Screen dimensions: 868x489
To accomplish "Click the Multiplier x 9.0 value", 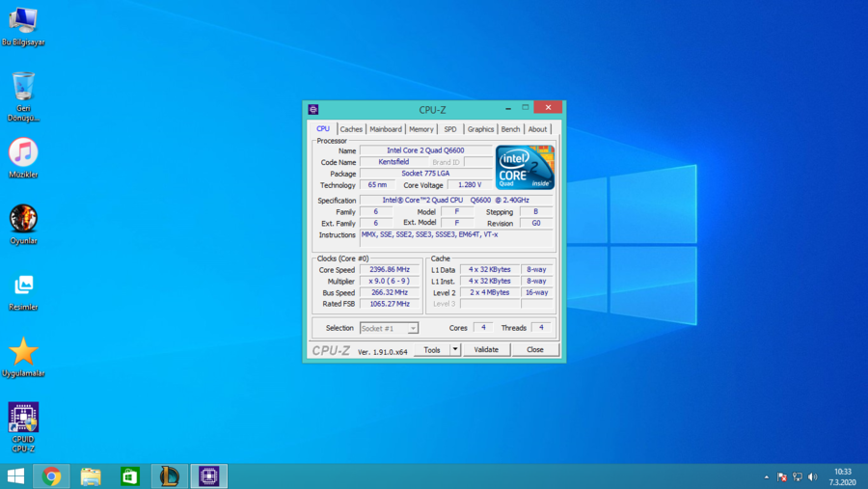I will coord(390,282).
